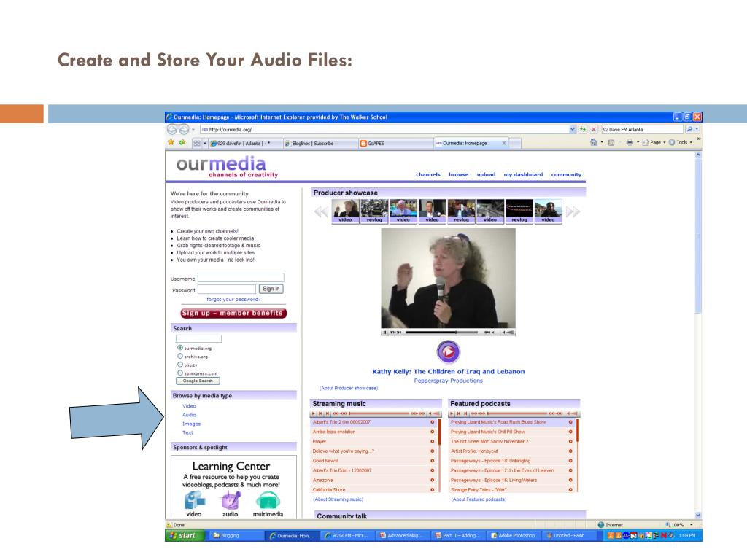Open the community navigation item
The height and width of the screenshot is (560, 747).
point(566,175)
